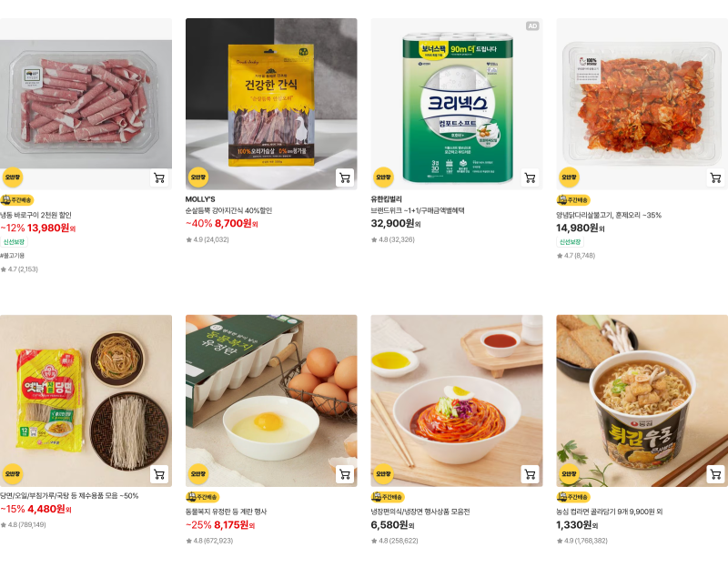The image size is (728, 568).
Task: Click the MOLLY'S brand name
Action: click(200, 199)
